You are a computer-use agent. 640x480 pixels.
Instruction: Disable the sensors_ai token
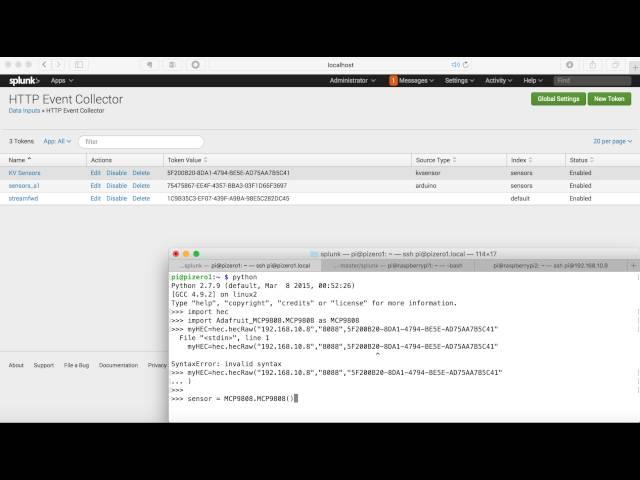[116, 186]
